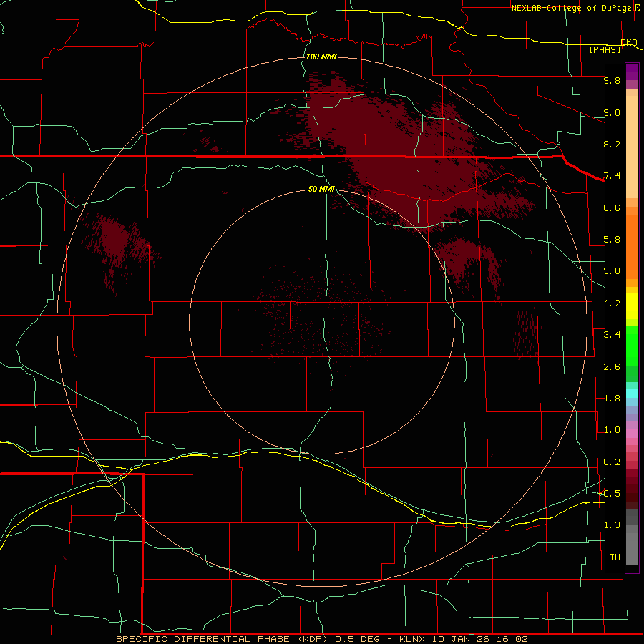Click the TH threshold label on scale

pyautogui.click(x=615, y=557)
